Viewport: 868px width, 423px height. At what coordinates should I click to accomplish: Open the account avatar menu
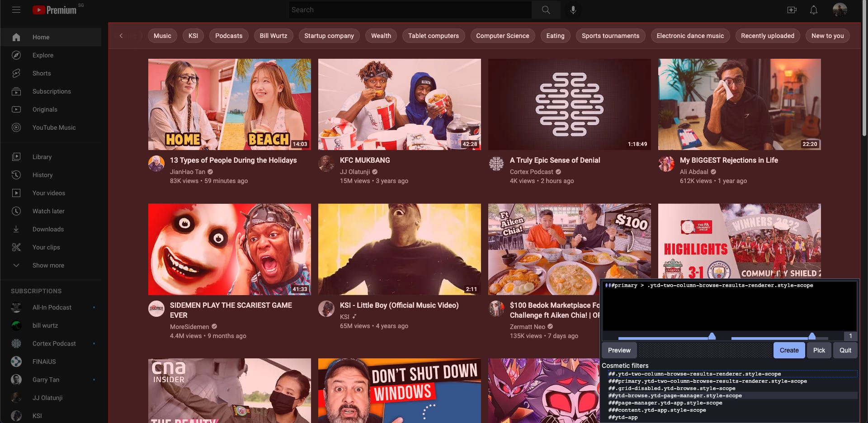point(840,9)
